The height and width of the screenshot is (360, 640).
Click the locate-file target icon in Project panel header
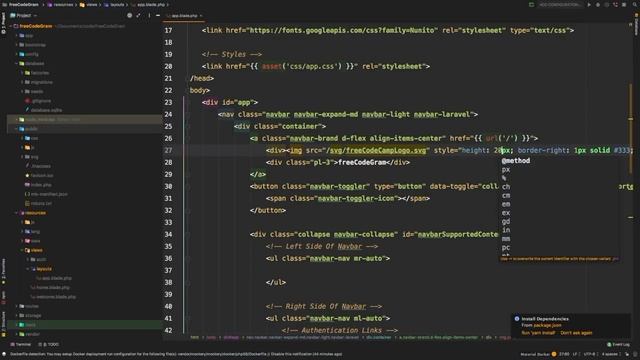coord(129,15)
